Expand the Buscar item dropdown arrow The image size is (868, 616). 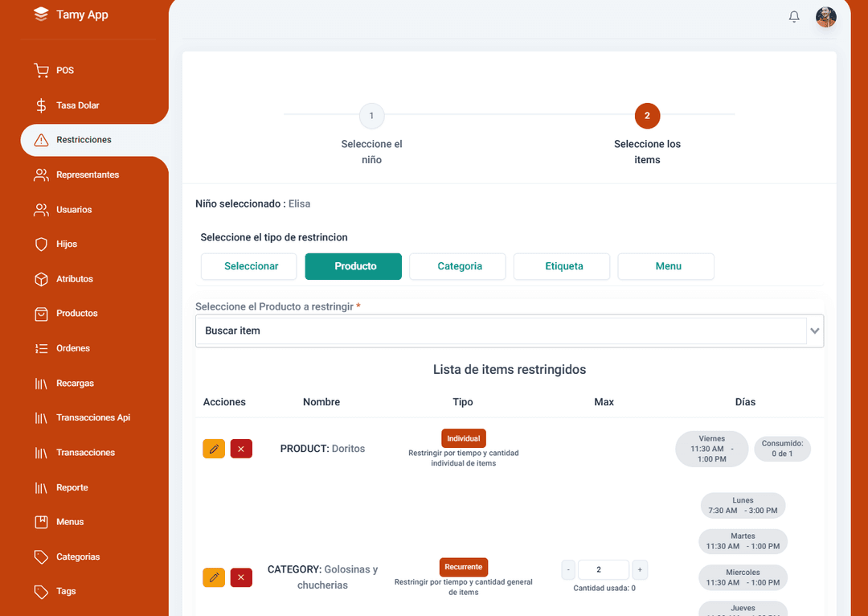(815, 331)
